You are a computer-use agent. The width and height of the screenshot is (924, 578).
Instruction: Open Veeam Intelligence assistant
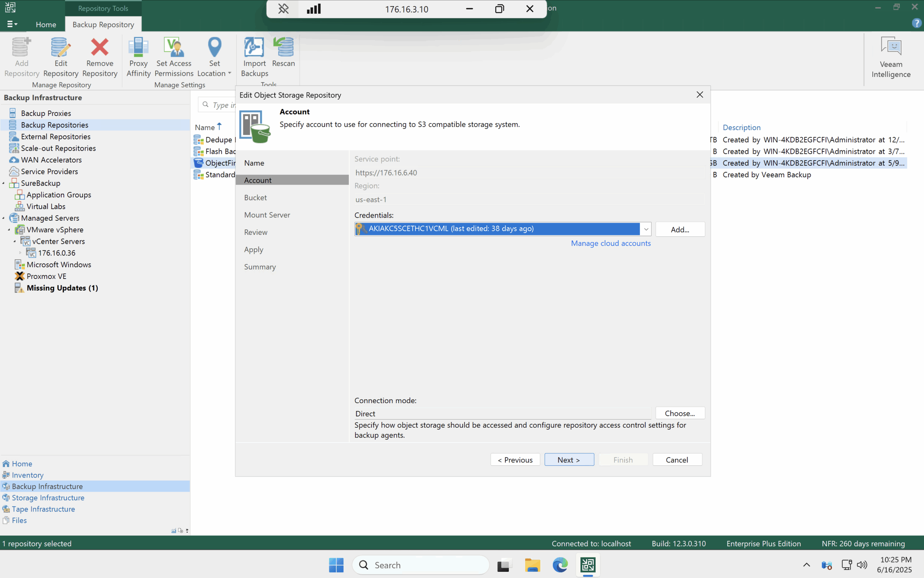(x=891, y=58)
